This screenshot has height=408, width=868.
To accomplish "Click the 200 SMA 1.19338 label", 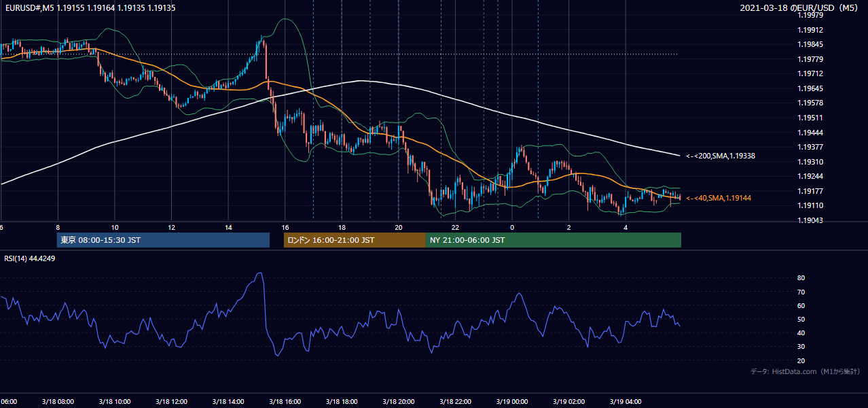I will point(721,156).
